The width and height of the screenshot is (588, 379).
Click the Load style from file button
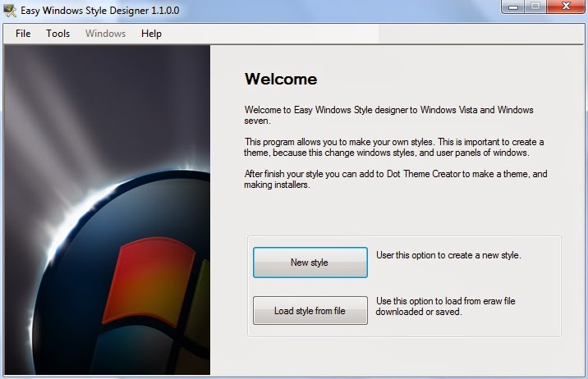[x=310, y=310]
